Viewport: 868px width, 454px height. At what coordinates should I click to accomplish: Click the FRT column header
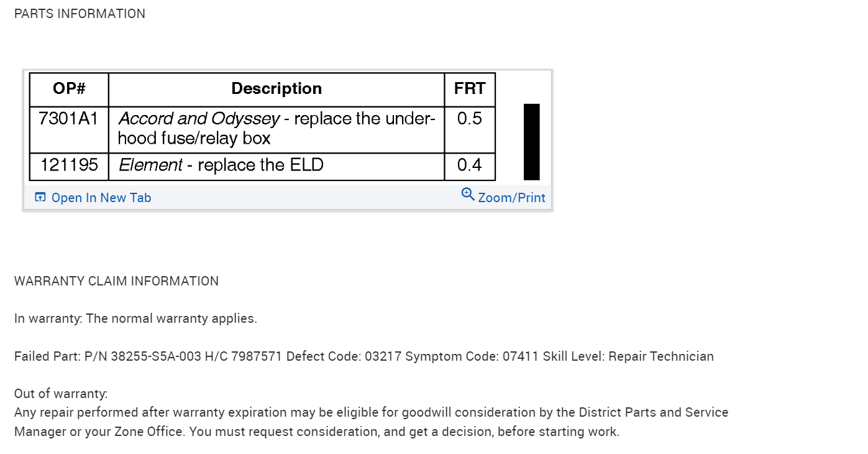(x=470, y=89)
